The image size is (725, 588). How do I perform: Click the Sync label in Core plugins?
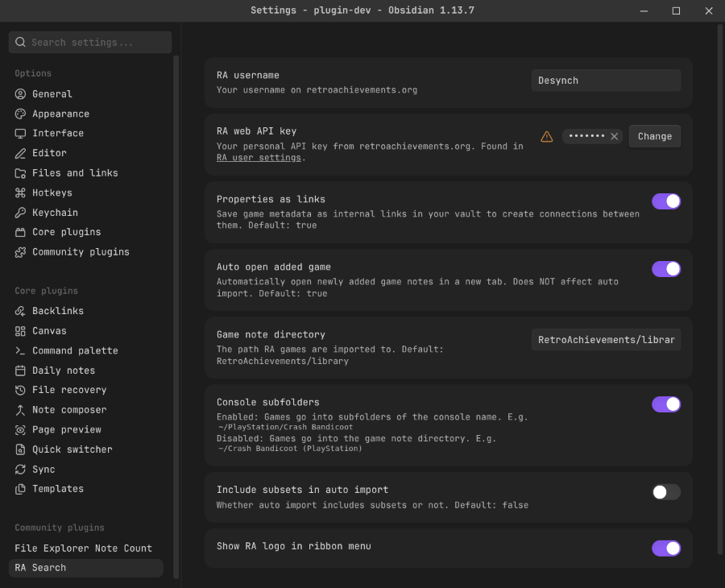(43, 470)
